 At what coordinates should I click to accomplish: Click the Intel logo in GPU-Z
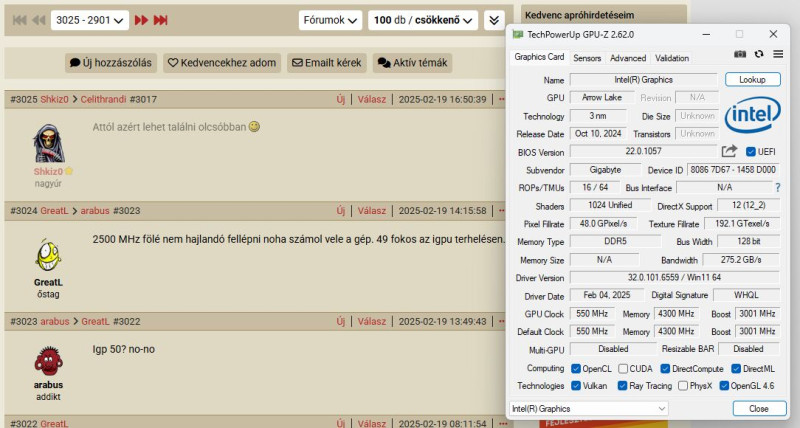(x=753, y=115)
